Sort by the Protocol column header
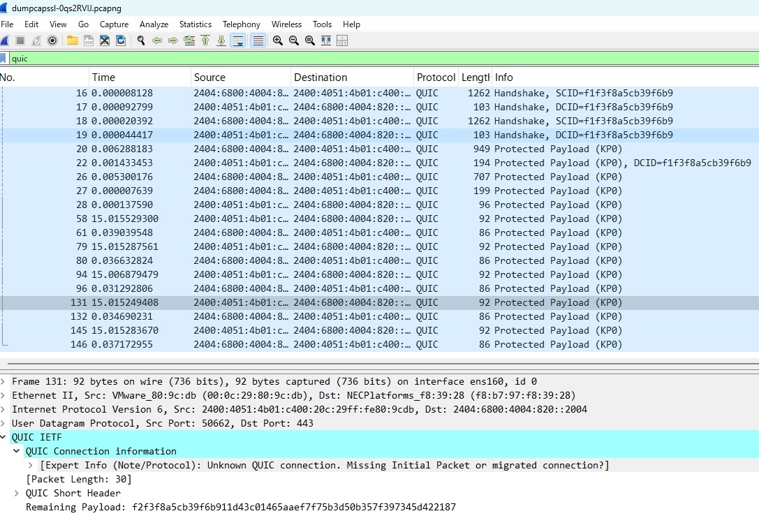The width and height of the screenshot is (759, 532). (x=436, y=77)
